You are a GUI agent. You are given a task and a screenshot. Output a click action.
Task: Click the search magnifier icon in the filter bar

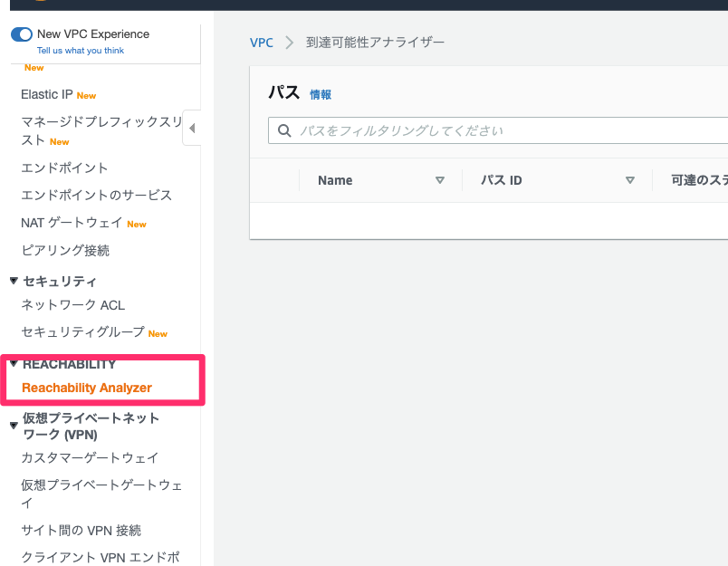coord(283,130)
